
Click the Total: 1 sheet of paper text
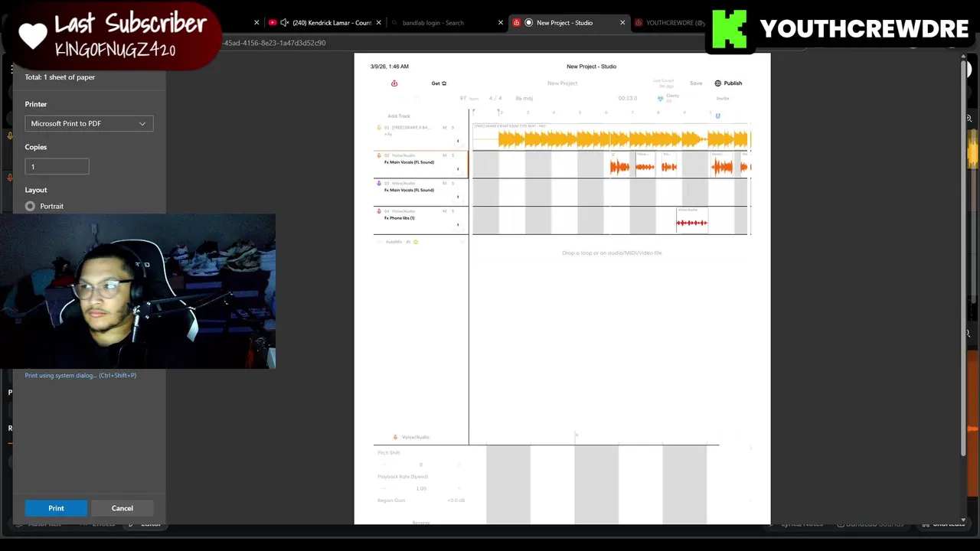(x=60, y=77)
